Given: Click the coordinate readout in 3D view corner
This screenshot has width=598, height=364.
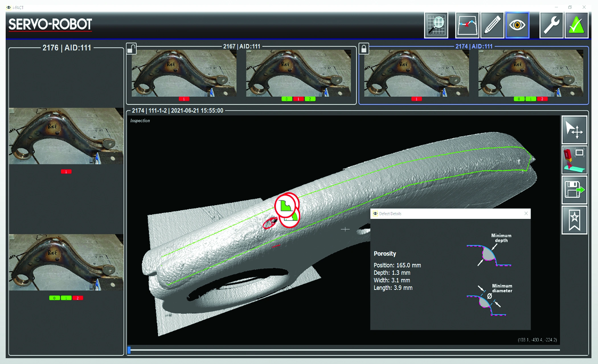Looking at the screenshot, I should tap(537, 340).
